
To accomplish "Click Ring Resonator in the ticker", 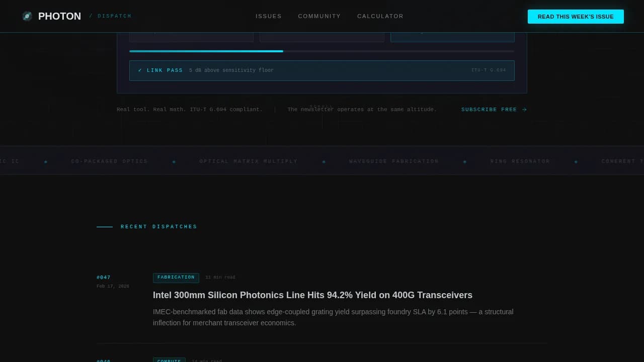I will [520, 161].
